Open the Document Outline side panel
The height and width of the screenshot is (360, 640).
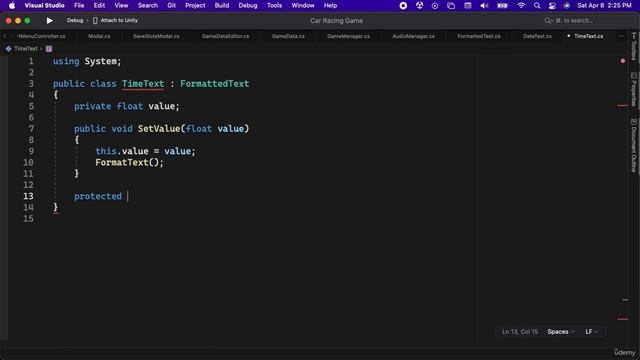[633, 145]
